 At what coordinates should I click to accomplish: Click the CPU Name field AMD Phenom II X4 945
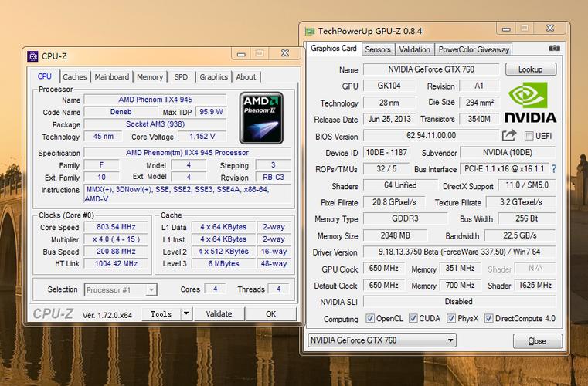click(155, 100)
